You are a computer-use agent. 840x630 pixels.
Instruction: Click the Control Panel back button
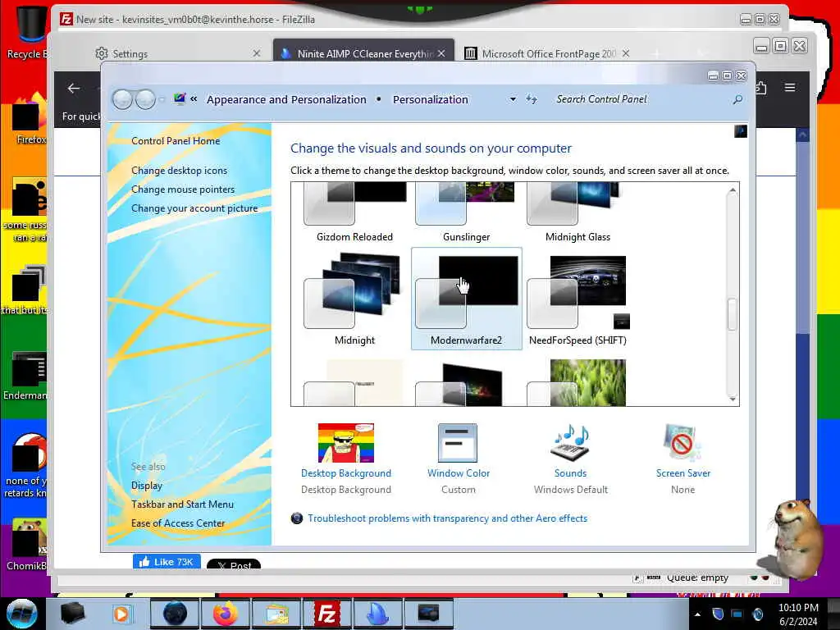click(x=122, y=99)
